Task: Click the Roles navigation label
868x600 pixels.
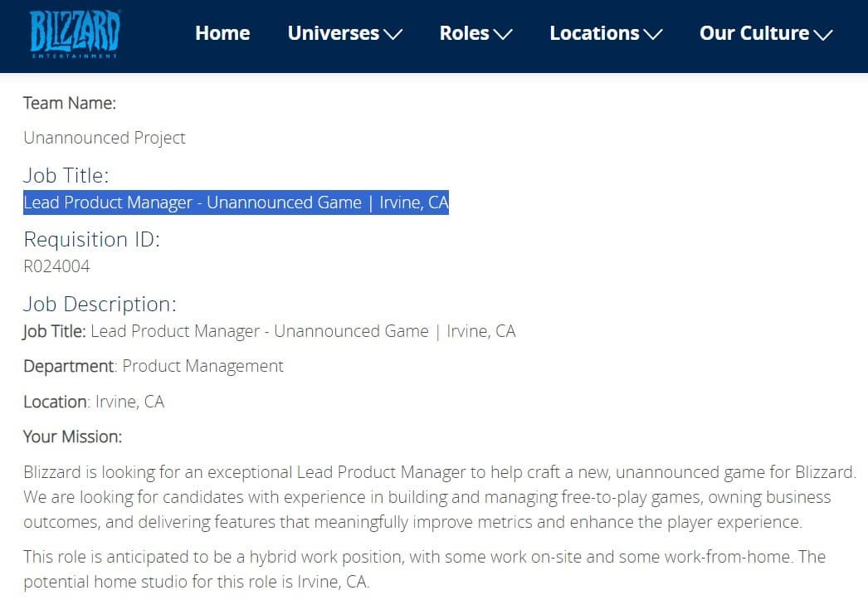Action: (x=464, y=33)
